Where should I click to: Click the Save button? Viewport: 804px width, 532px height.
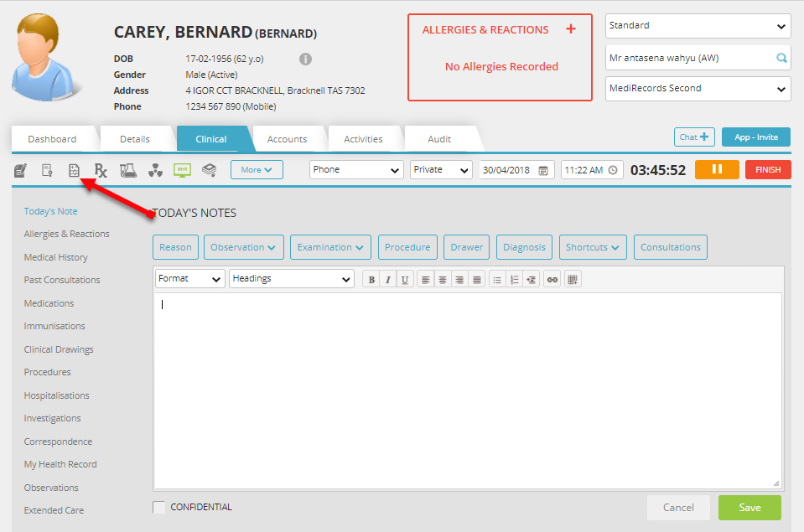click(750, 508)
